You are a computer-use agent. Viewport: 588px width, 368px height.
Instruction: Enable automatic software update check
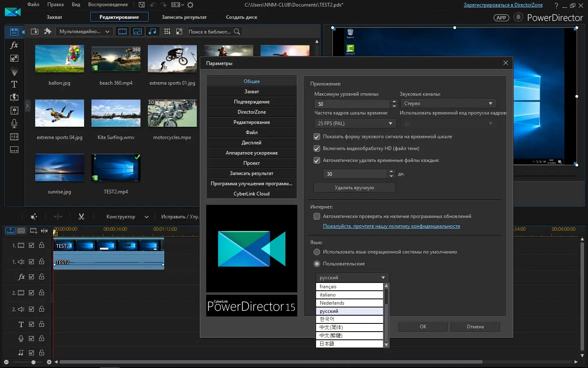tap(317, 216)
